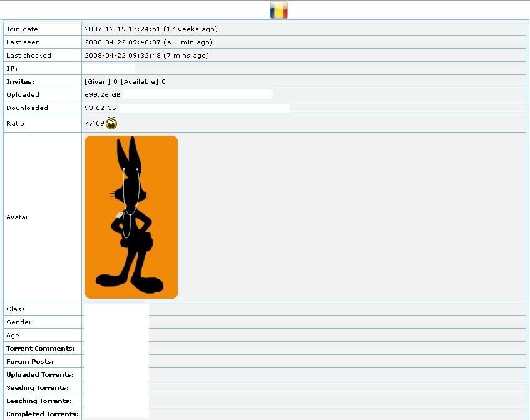Click the 'Class' row label
Viewport: 530px width, 420px height.
tap(16, 309)
